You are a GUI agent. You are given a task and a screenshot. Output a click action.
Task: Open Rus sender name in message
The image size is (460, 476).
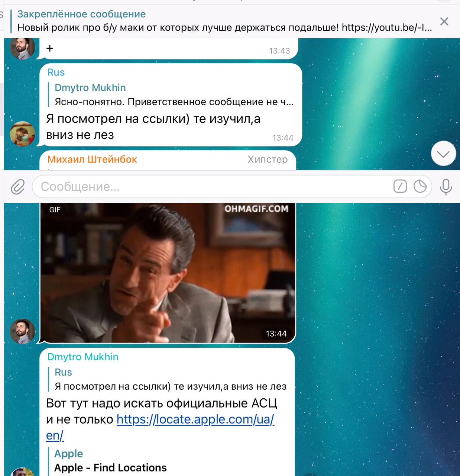click(56, 73)
